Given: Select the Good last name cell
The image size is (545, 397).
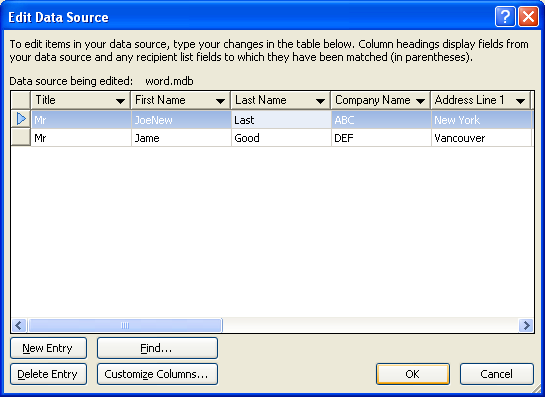Looking at the screenshot, I should 281,138.
